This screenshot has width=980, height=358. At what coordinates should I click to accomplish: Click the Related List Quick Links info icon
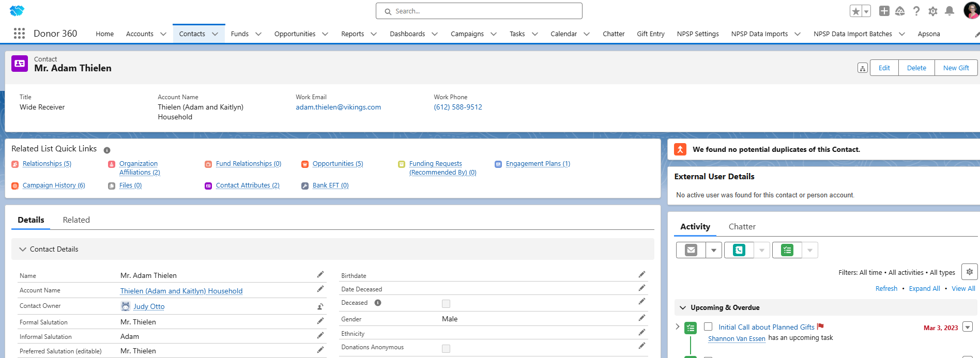pos(107,150)
